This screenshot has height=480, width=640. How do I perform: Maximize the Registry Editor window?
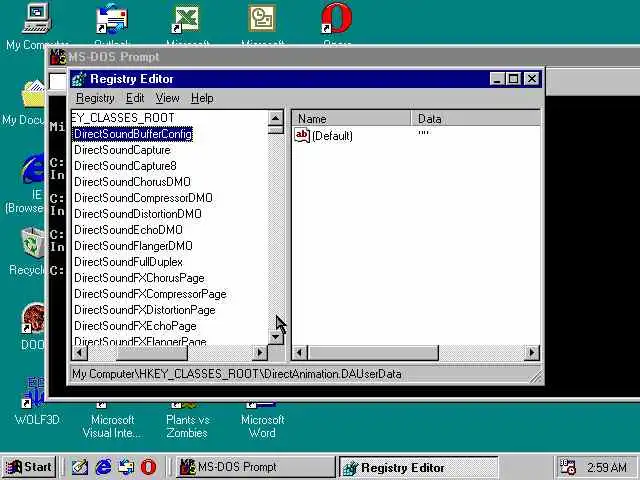tap(513, 79)
